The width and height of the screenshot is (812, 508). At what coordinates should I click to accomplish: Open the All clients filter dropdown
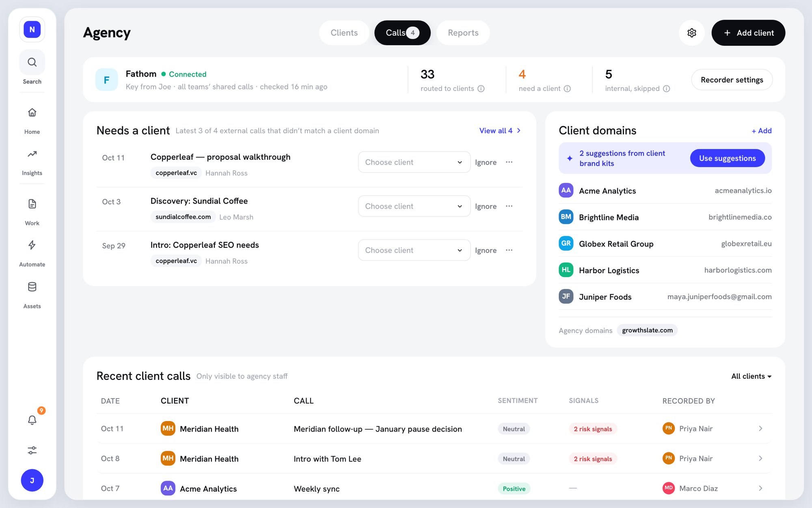[751, 376]
